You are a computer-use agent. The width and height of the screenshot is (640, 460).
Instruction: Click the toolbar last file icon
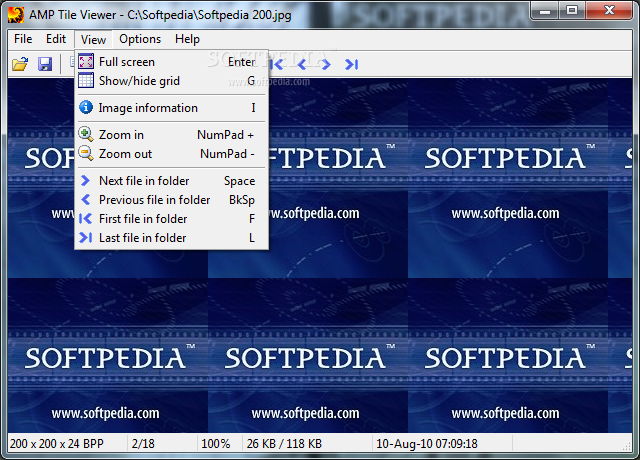click(351, 64)
